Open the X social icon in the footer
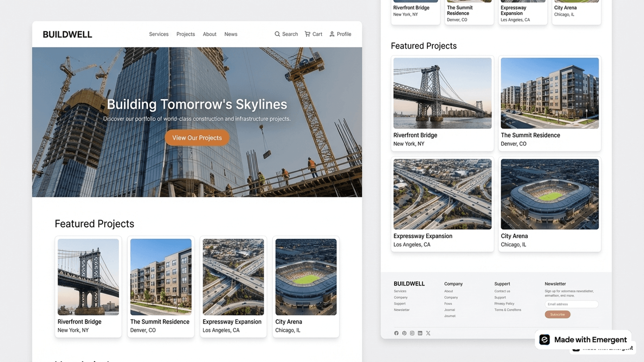This screenshot has height=362, width=644. coord(428,333)
